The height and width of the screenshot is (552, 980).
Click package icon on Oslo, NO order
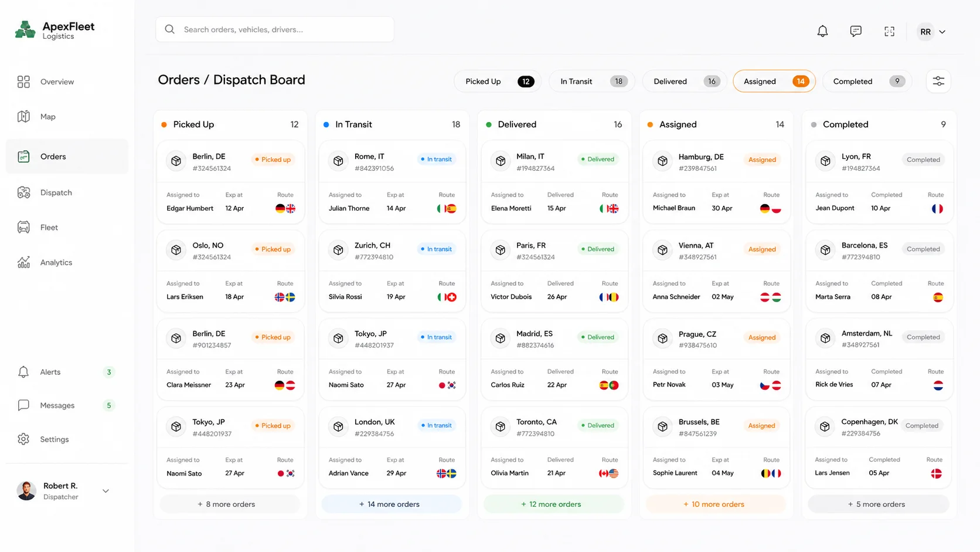tap(176, 250)
